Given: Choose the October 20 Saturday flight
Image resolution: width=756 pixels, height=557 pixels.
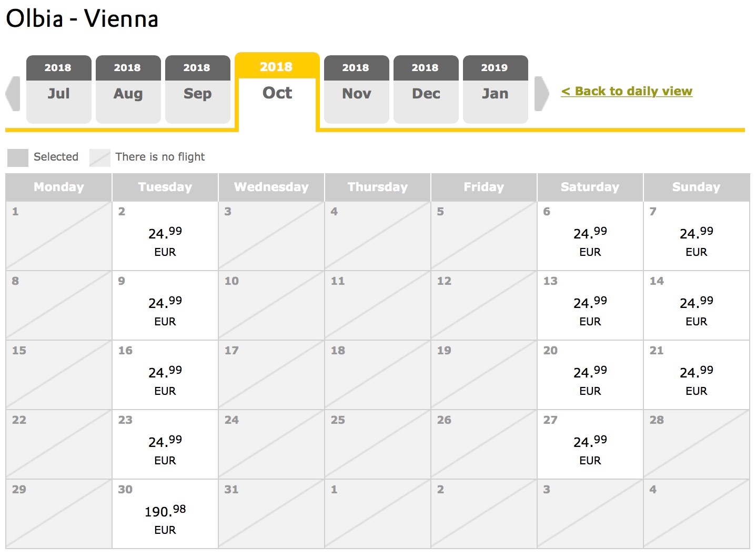Looking at the screenshot, I should 590,375.
